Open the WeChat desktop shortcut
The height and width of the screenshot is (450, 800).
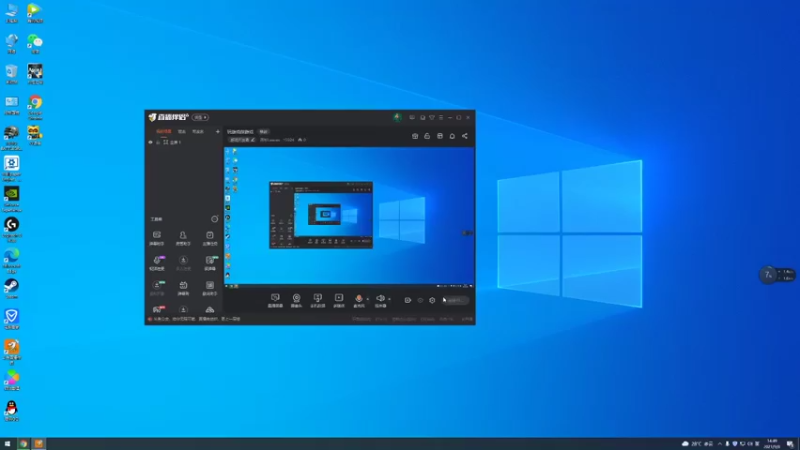tap(35, 43)
